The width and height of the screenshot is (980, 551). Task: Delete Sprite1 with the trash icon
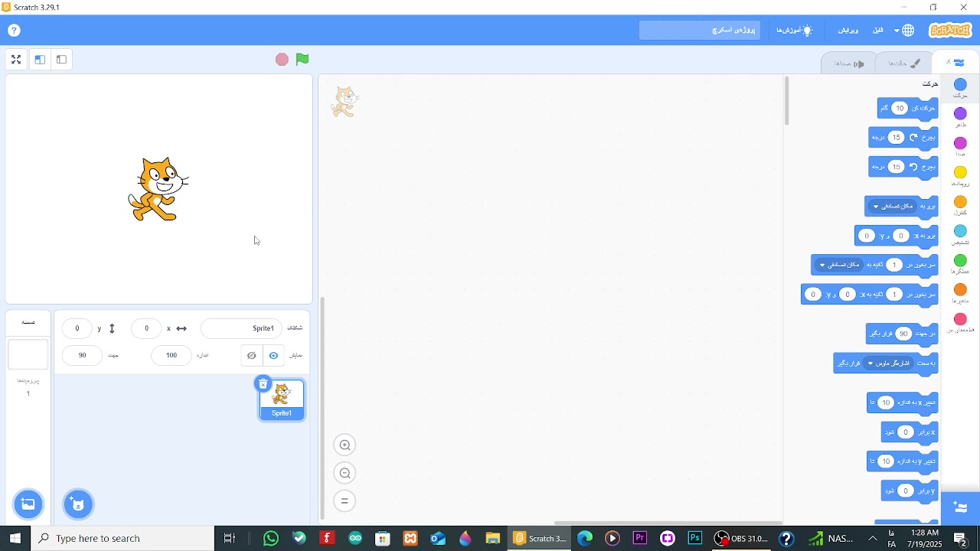pos(263,384)
